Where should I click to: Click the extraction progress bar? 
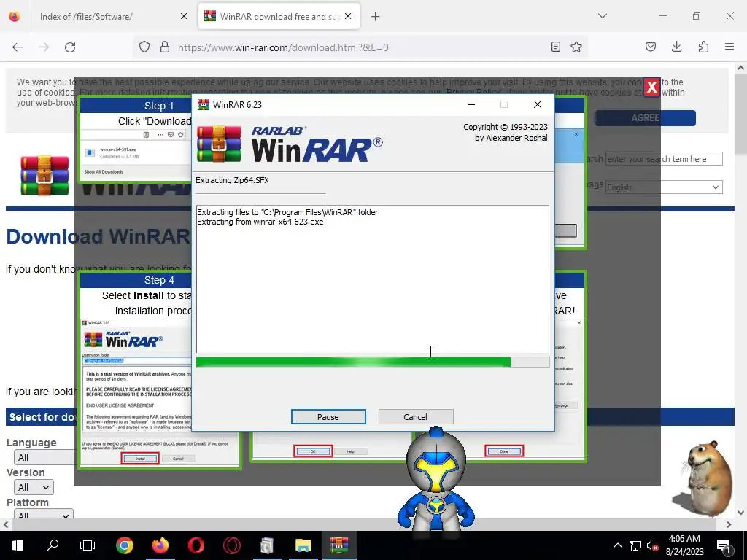tap(373, 362)
